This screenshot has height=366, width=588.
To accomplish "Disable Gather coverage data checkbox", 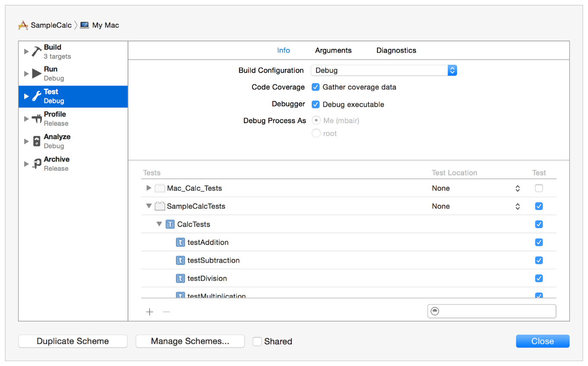I will (x=316, y=87).
